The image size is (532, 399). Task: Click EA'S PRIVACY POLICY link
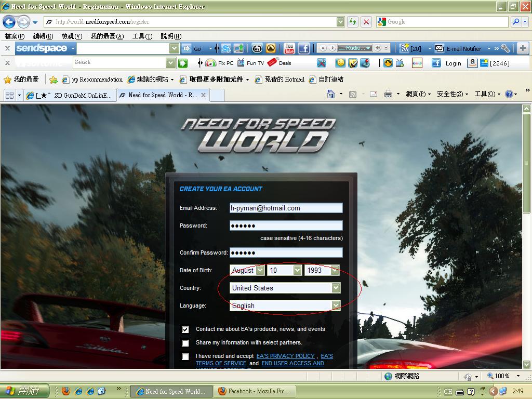coord(285,356)
